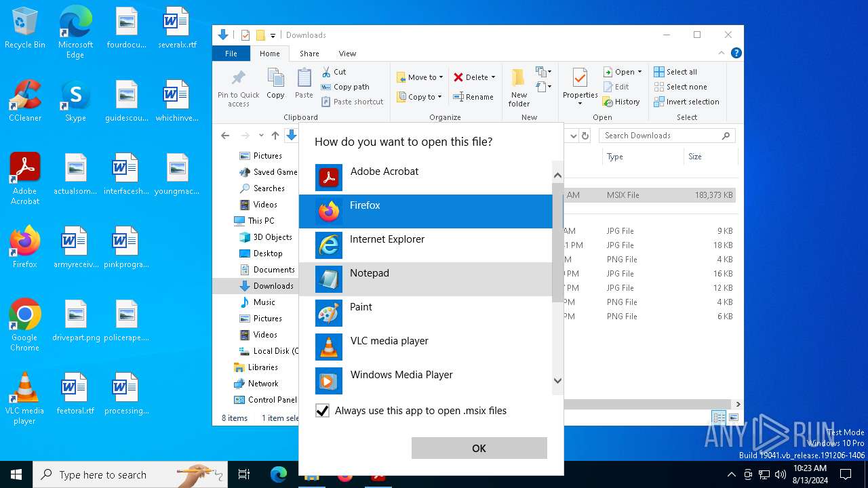Open Libraries in the navigation pane

[256, 367]
